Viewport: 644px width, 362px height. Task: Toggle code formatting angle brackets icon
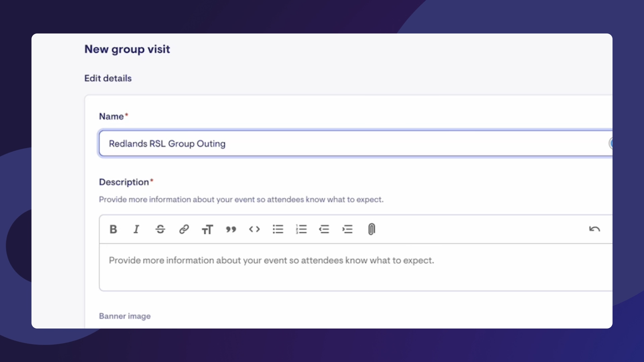254,229
